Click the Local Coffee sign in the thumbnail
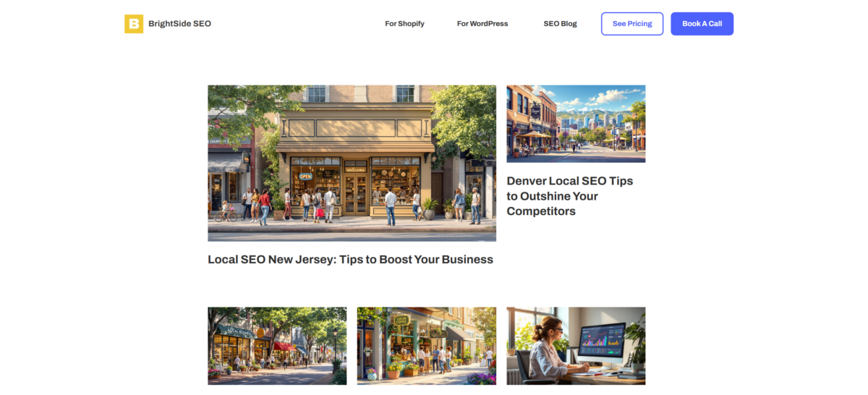 pos(401,319)
